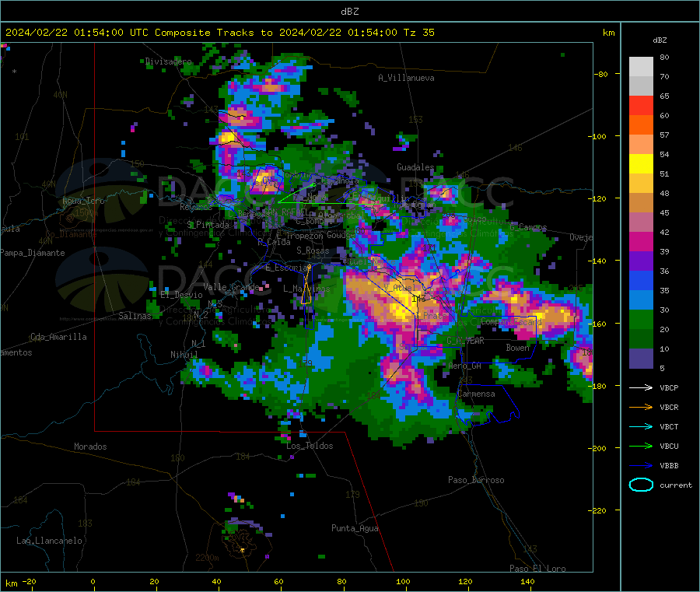Click the 'El_Desvio' map label
The image size is (700, 592).
(181, 295)
